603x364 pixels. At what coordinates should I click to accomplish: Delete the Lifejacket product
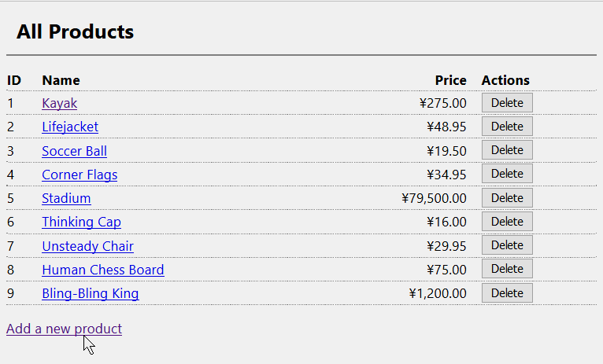(507, 127)
